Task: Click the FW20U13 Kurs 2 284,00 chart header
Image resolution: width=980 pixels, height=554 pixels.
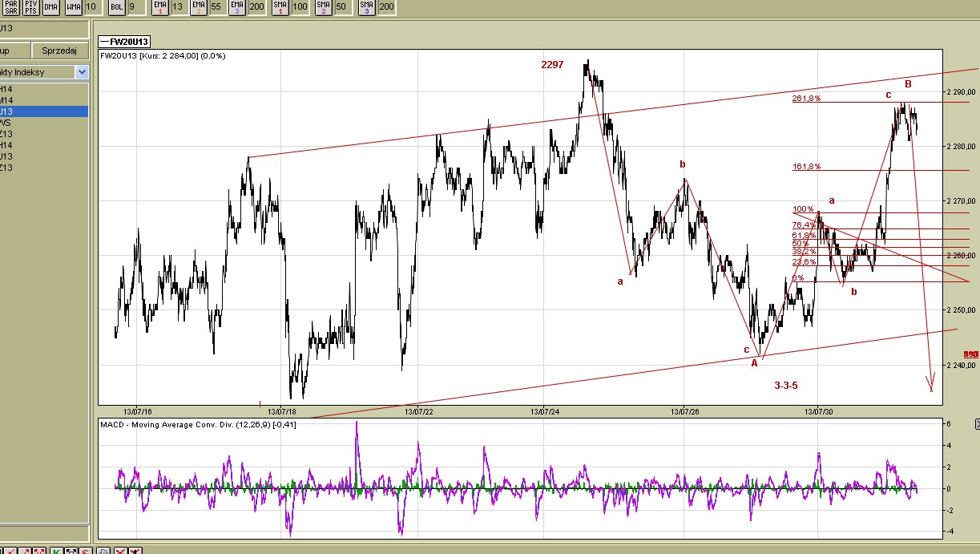Action: pos(163,56)
